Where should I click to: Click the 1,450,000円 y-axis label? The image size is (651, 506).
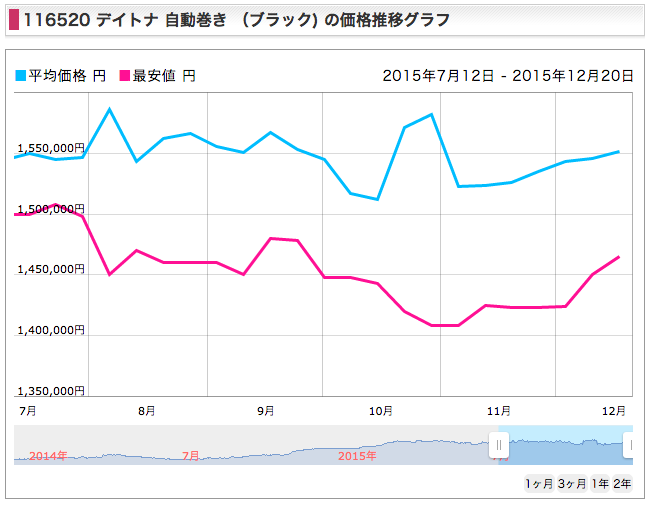coord(51,269)
